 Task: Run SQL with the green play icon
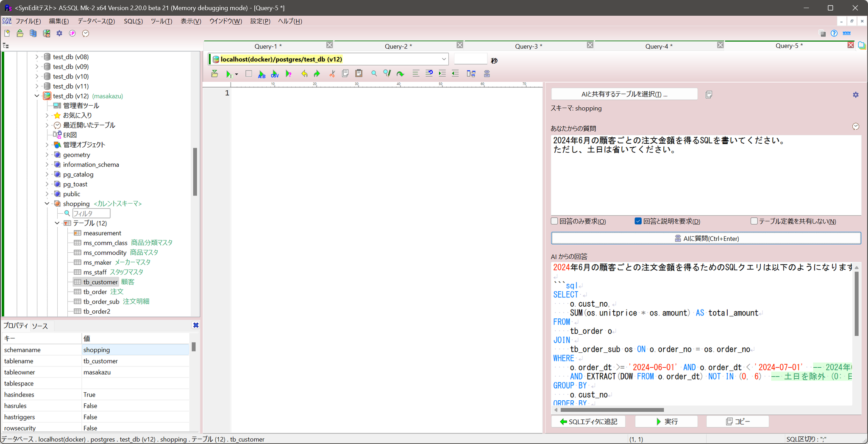228,74
